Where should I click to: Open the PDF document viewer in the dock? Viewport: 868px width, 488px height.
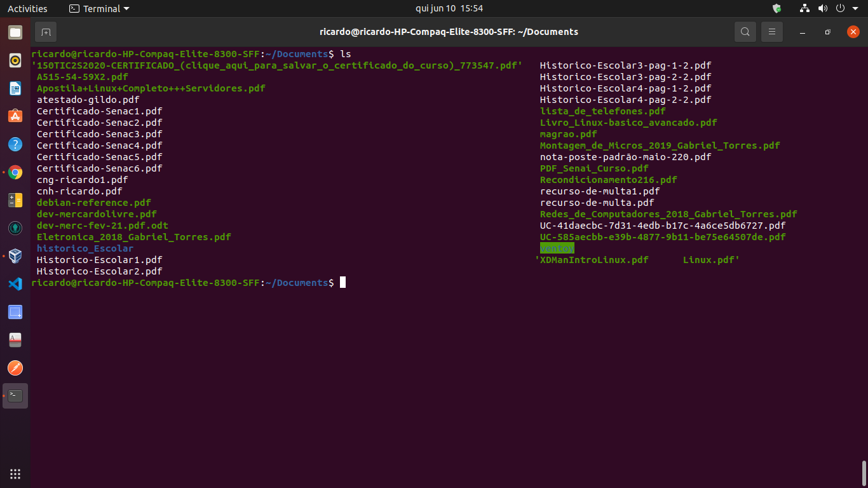coord(15,340)
